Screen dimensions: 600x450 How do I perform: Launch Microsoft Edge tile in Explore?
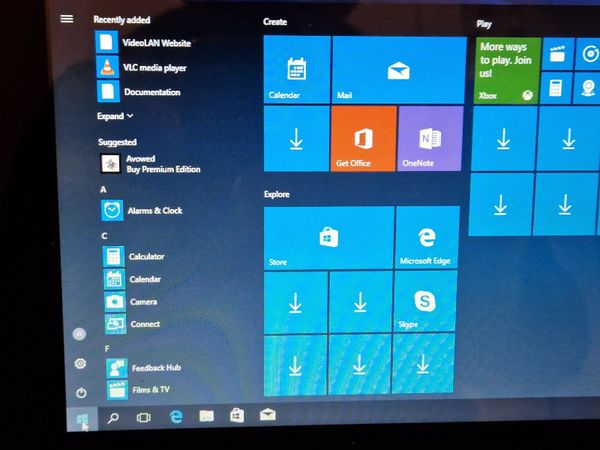(x=427, y=237)
